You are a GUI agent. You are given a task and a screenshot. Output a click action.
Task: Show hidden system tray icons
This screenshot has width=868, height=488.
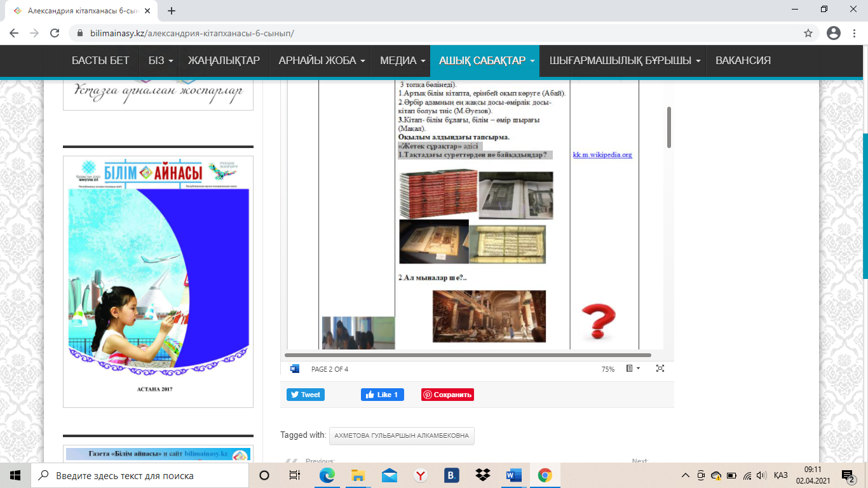[x=685, y=475]
